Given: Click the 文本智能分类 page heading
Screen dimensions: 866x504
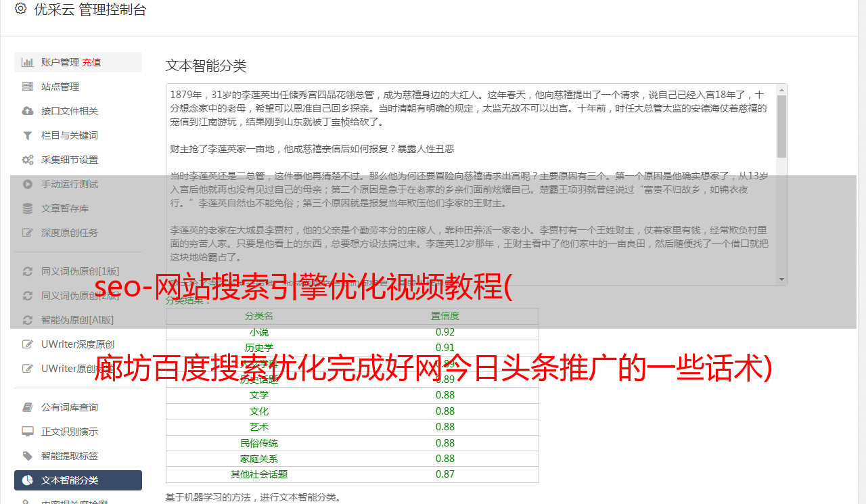Looking at the screenshot, I should click(x=206, y=66).
